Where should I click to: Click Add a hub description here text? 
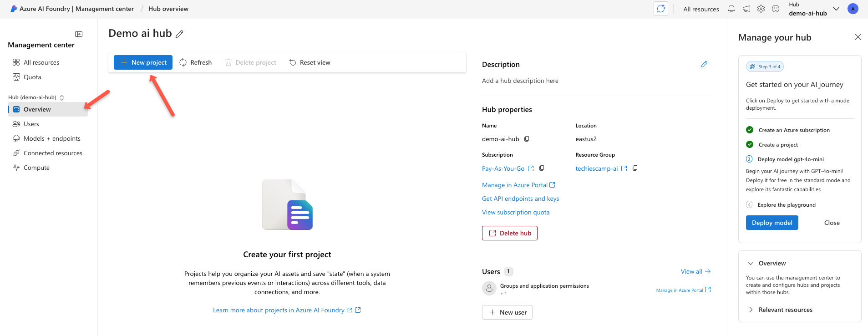(x=520, y=81)
